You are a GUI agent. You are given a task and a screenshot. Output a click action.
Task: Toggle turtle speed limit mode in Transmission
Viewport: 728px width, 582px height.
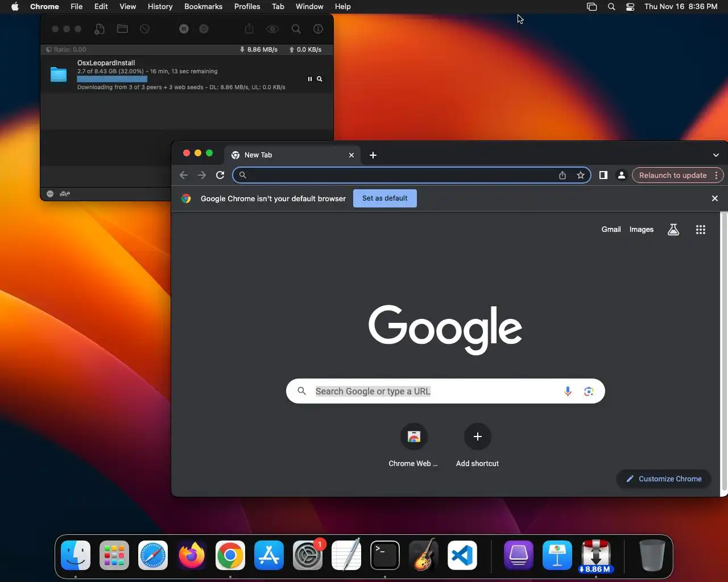pos(65,194)
